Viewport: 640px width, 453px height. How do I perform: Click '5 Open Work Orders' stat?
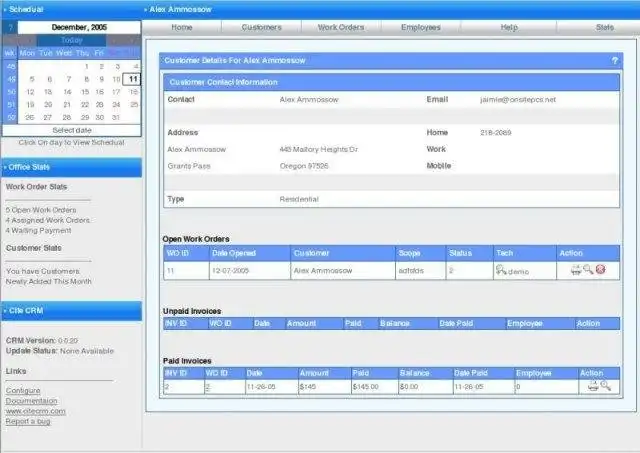(41, 210)
